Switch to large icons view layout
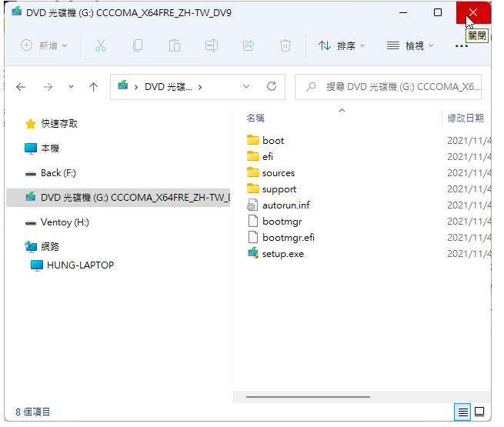This screenshot has height=427, width=504. tap(479, 412)
